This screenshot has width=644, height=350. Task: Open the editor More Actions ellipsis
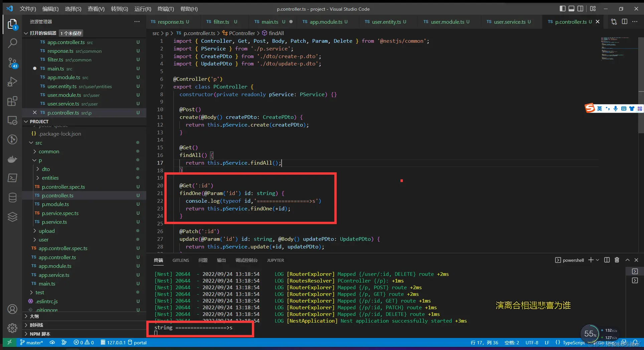point(635,22)
